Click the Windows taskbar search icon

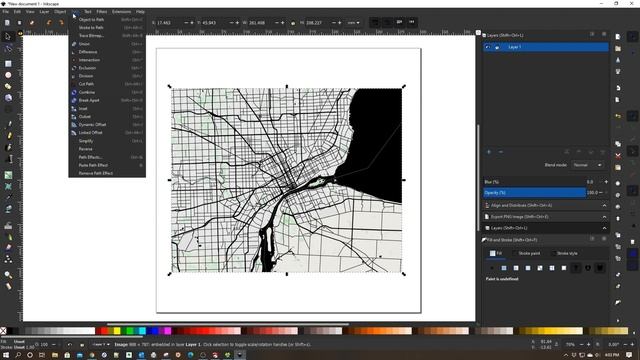point(18,355)
